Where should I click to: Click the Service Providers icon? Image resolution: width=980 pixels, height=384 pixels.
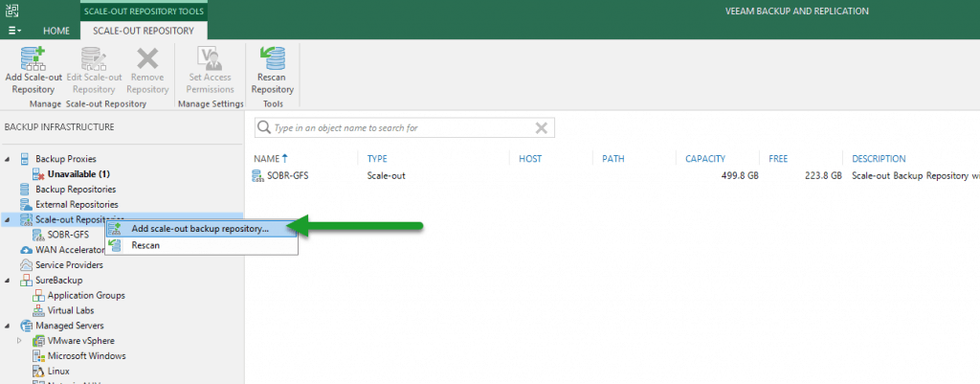click(x=26, y=265)
